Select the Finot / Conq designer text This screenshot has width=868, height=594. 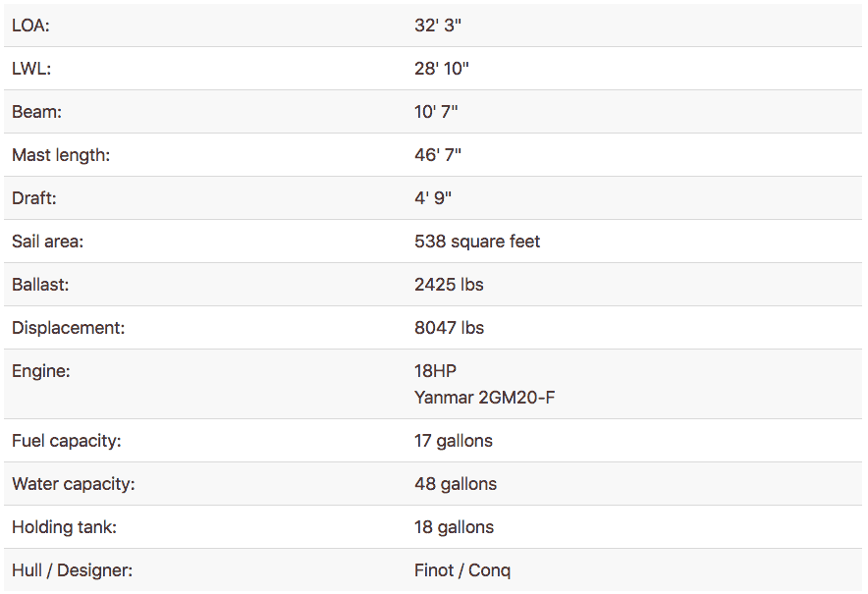coord(462,570)
